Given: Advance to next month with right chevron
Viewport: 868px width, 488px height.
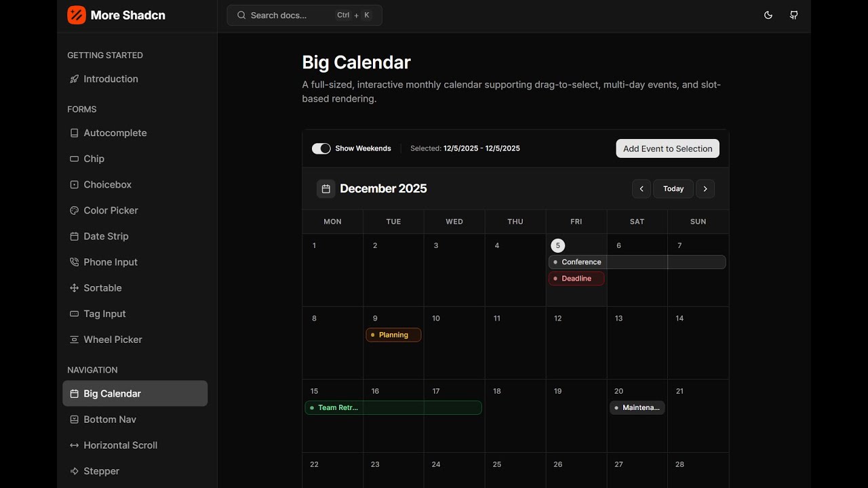Looking at the screenshot, I should click(x=705, y=189).
